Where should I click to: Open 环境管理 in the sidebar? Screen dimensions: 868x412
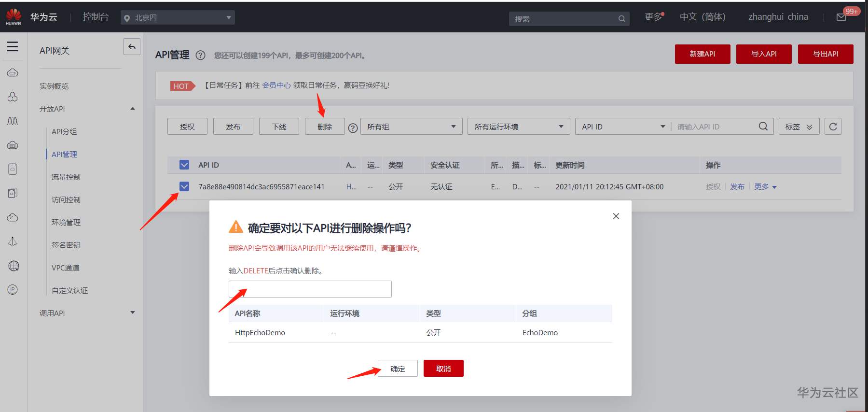[66, 222]
